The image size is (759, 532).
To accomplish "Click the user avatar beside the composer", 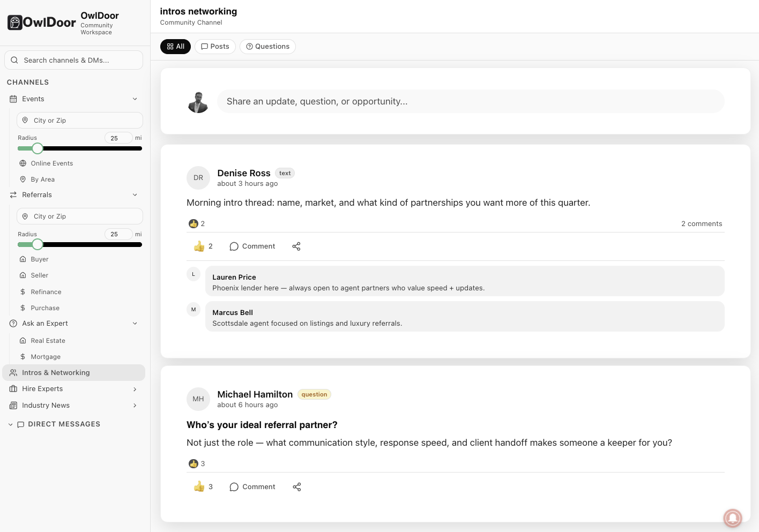I will [x=198, y=102].
